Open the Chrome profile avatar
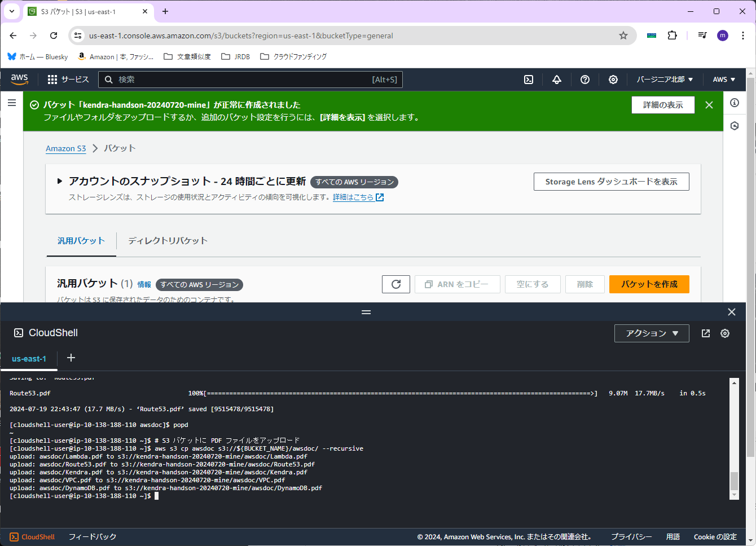The image size is (756, 546). pos(723,36)
